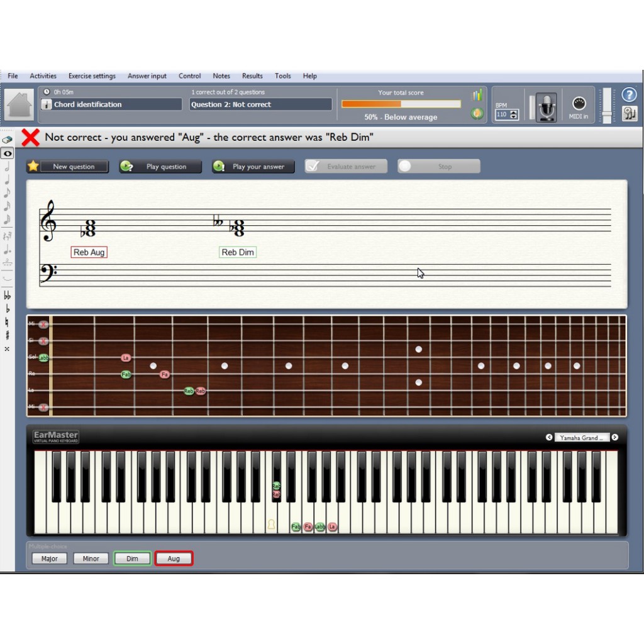The height and width of the screenshot is (644, 644).
Task: Select the quarter note tool
Action: [7, 179]
